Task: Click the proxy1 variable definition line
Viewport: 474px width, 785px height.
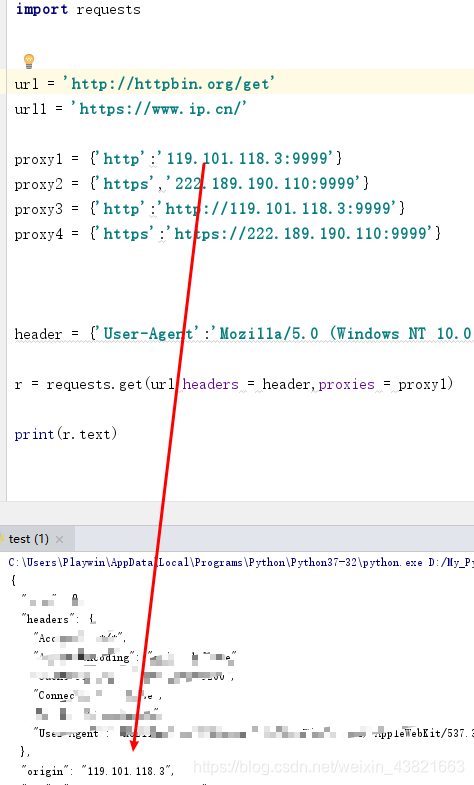Action: [178, 159]
